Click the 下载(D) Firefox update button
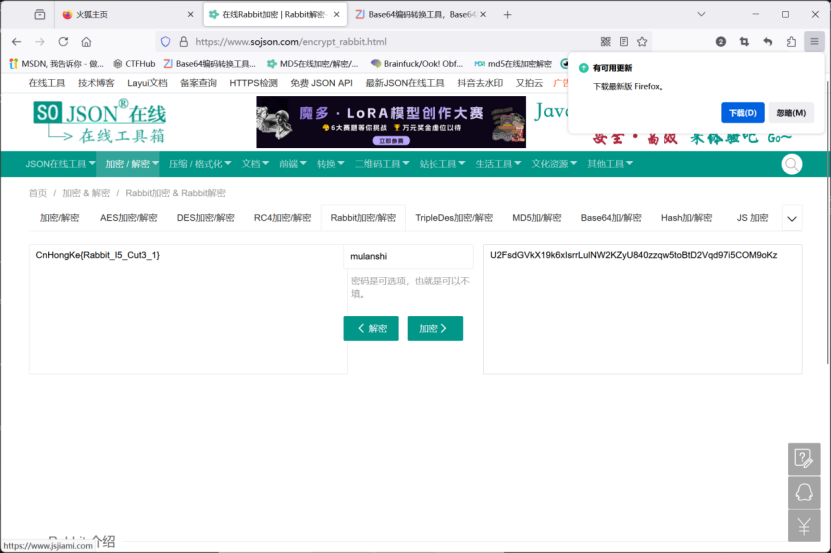 point(742,112)
